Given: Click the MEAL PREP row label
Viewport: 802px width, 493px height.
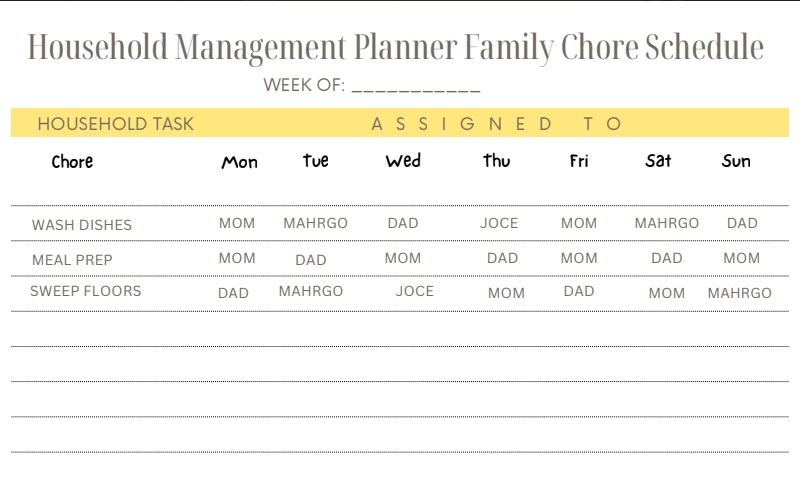Looking at the screenshot, I should coord(72,260).
